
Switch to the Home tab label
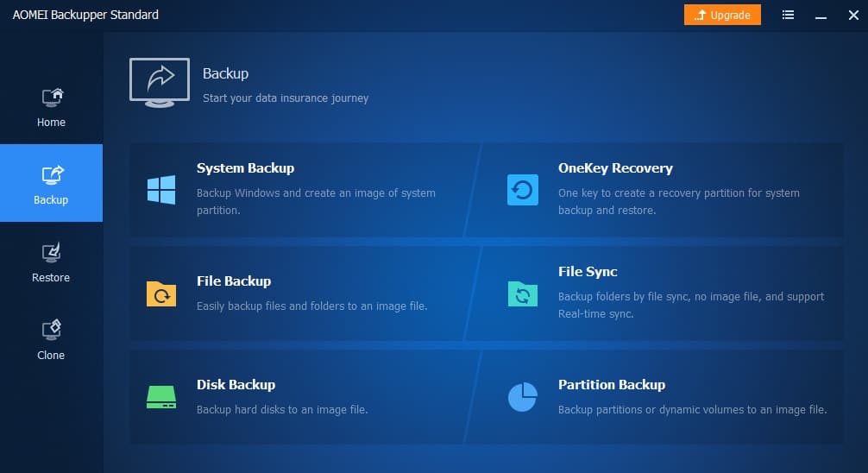[x=51, y=123]
